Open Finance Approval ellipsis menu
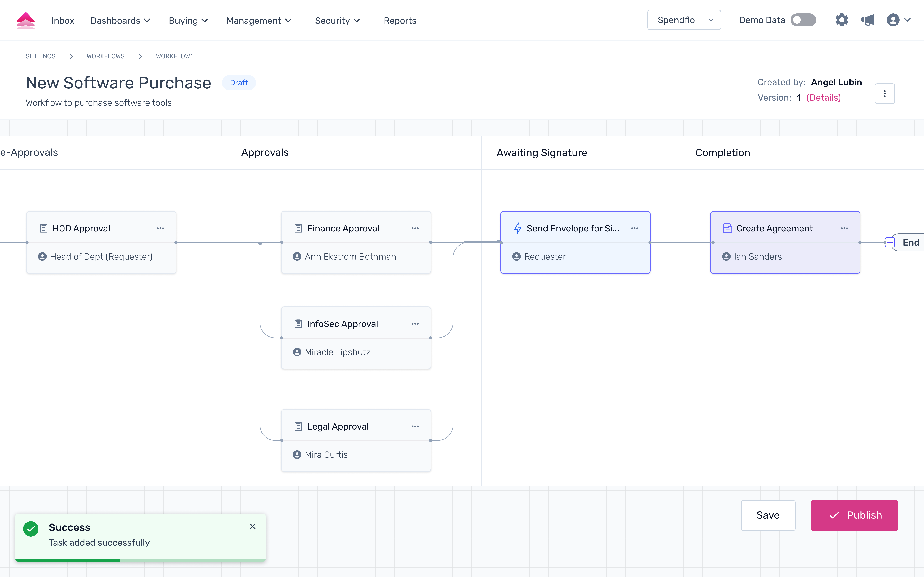Screen dimensions: 924x577 415,228
